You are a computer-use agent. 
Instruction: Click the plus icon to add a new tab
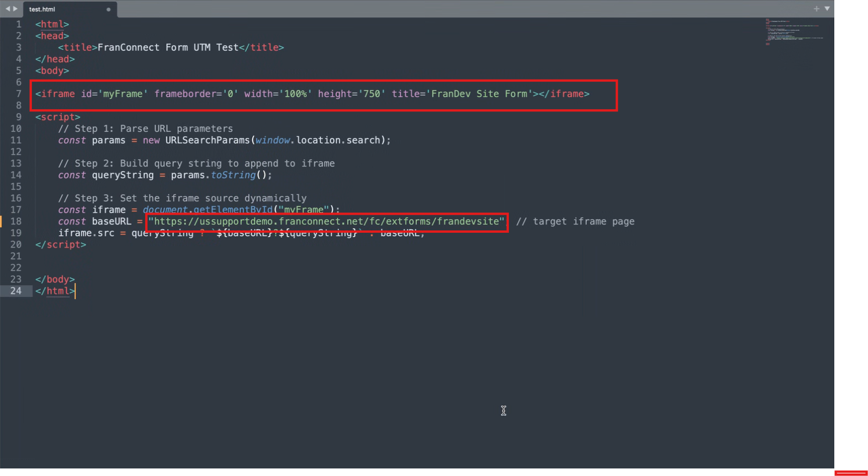point(816,9)
